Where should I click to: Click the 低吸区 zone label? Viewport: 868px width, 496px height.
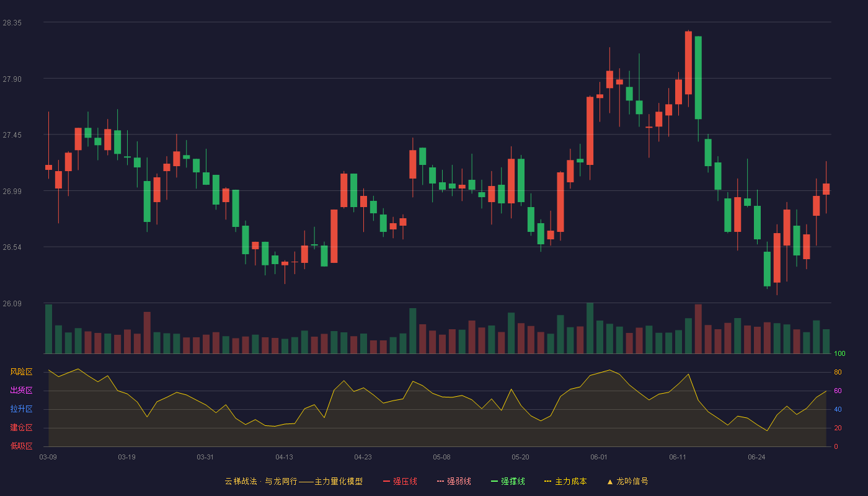click(22, 446)
